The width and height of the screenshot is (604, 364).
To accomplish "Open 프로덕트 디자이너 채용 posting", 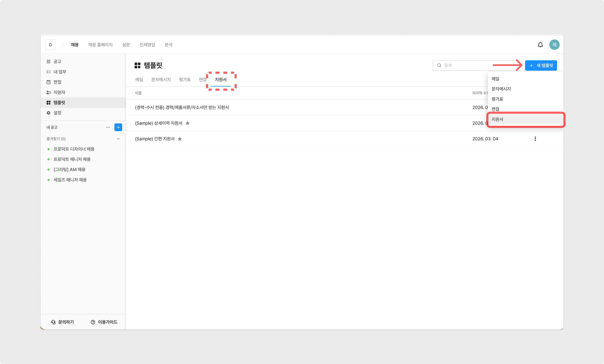I will pyautogui.click(x=74, y=149).
